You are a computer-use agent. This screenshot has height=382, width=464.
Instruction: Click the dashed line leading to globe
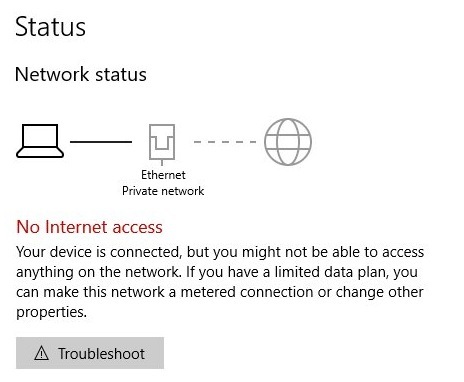(x=225, y=142)
